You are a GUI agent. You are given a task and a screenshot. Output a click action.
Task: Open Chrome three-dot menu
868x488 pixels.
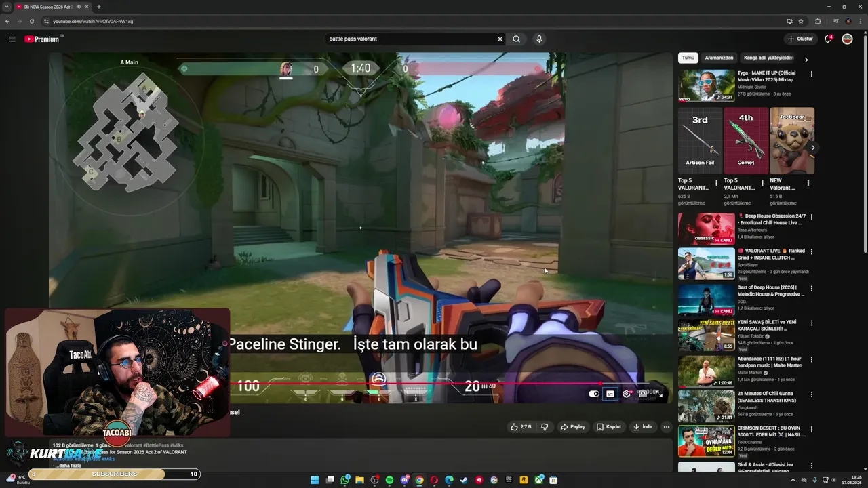point(860,21)
